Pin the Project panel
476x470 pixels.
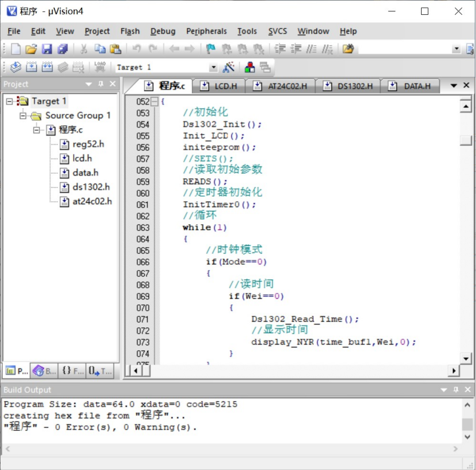101,84
